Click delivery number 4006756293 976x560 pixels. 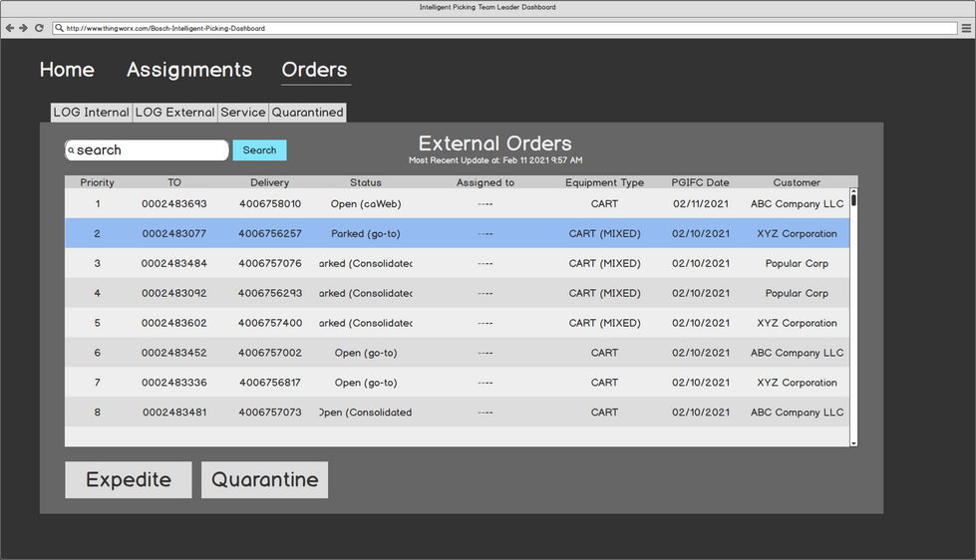click(x=270, y=293)
